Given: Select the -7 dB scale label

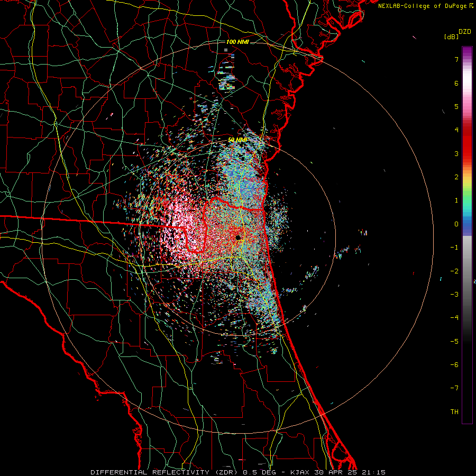Looking at the screenshot, I should coord(454,388).
